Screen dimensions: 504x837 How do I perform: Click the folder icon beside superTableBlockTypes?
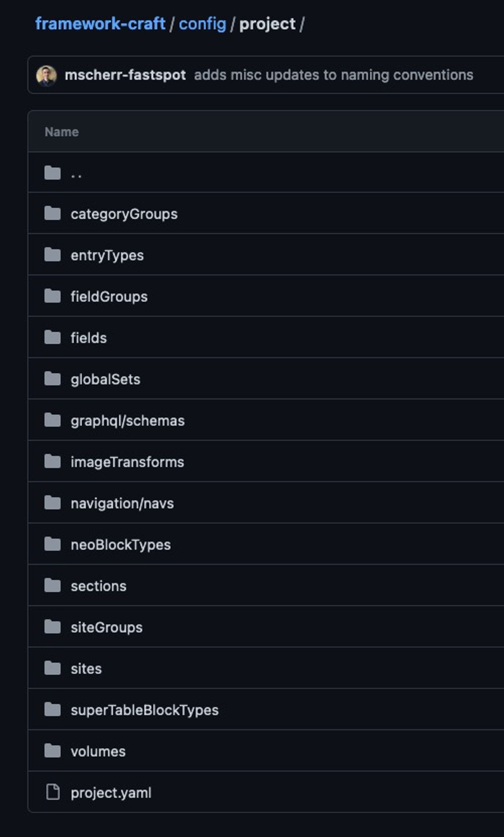tap(52, 710)
